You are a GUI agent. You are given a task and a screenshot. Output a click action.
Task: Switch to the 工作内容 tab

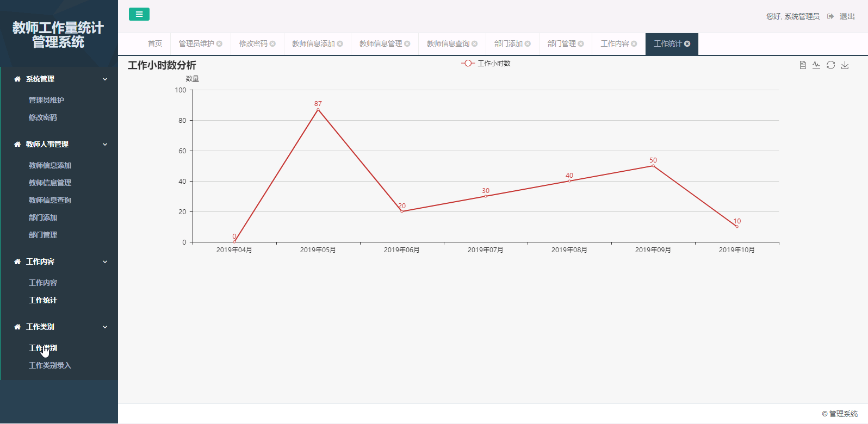[615, 43]
